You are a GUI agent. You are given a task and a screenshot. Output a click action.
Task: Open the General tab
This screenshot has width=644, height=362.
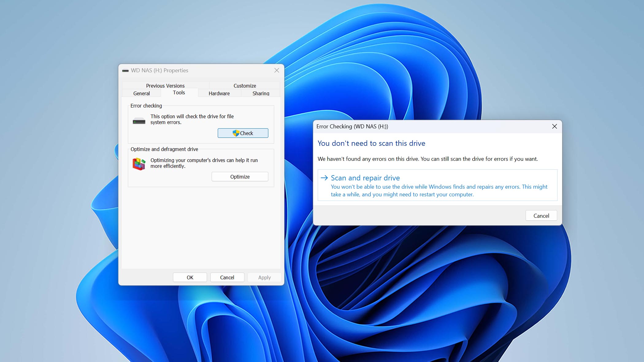point(141,93)
